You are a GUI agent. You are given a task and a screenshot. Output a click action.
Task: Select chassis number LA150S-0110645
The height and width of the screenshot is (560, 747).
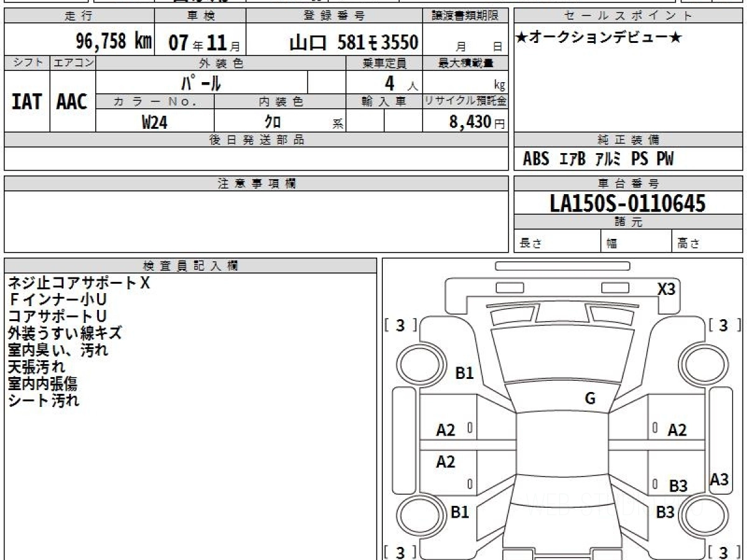point(628,203)
